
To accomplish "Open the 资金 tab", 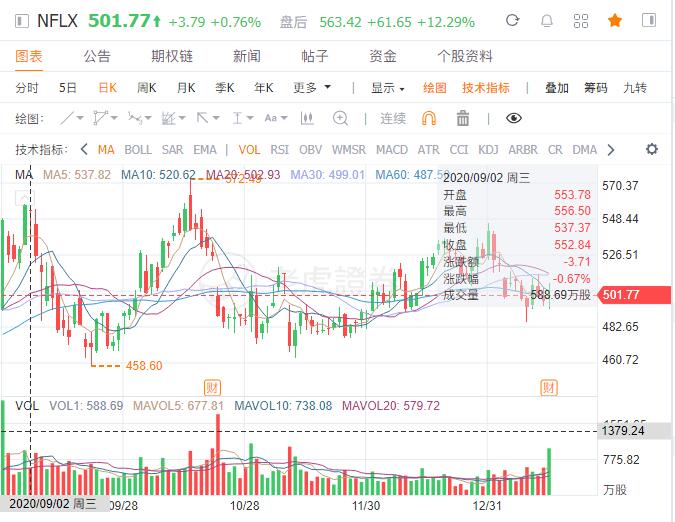I will (383, 56).
